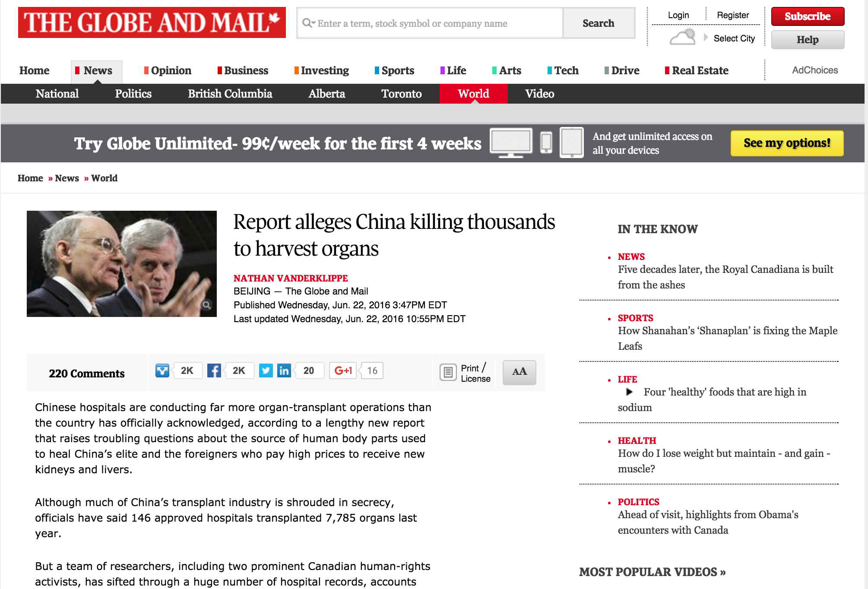Screen dimensions: 868x589
Task: Go to the Opinion section
Action: point(168,70)
